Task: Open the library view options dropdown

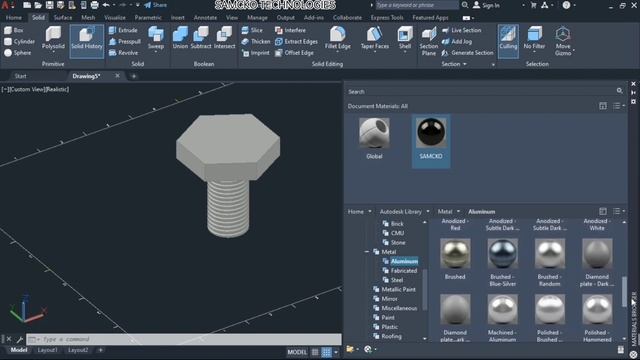Action: (x=619, y=211)
